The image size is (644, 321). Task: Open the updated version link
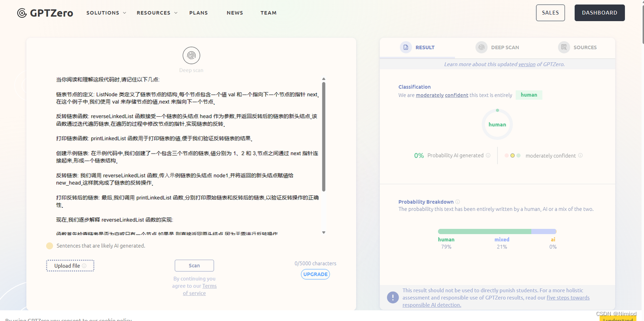pos(527,64)
